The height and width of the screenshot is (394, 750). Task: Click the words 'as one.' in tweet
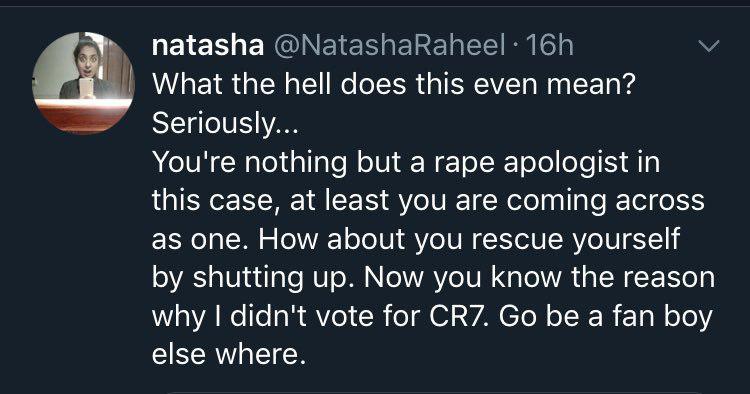pos(200,240)
